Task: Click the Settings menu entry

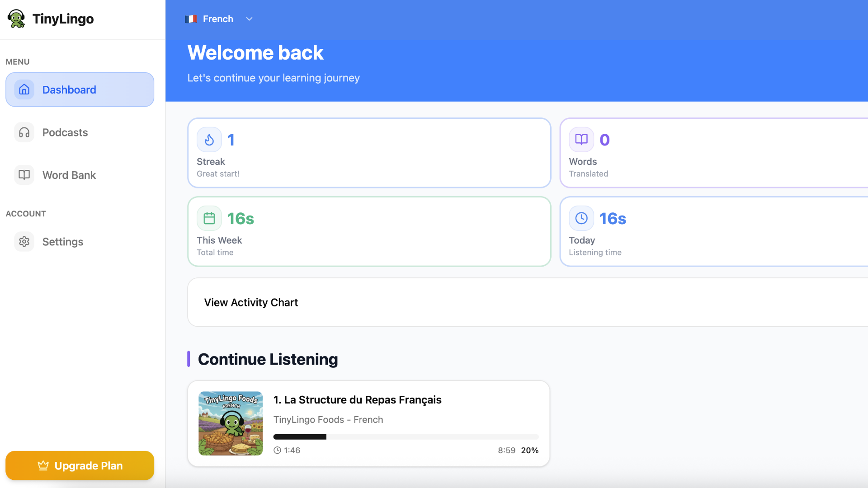Action: [x=63, y=241]
